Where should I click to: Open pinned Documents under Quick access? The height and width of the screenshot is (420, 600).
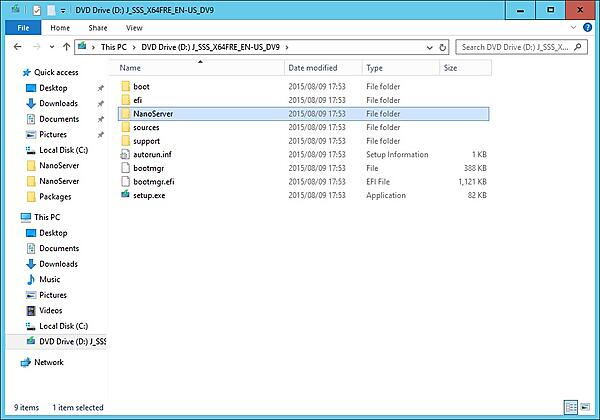coord(59,119)
